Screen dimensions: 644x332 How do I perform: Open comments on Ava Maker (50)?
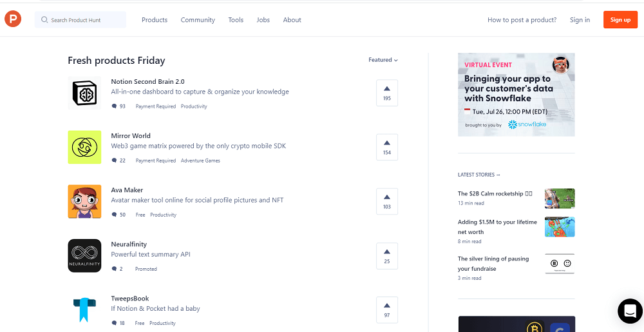click(x=118, y=215)
